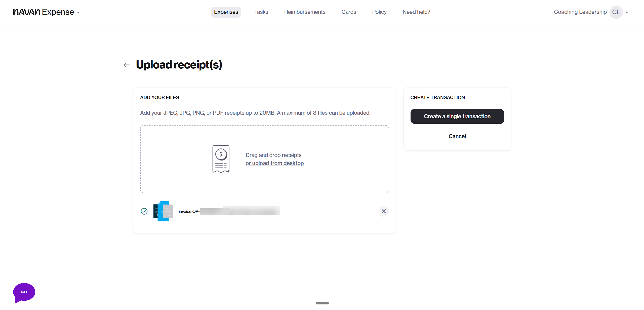Remove the uploaded invoice file

[383, 211]
